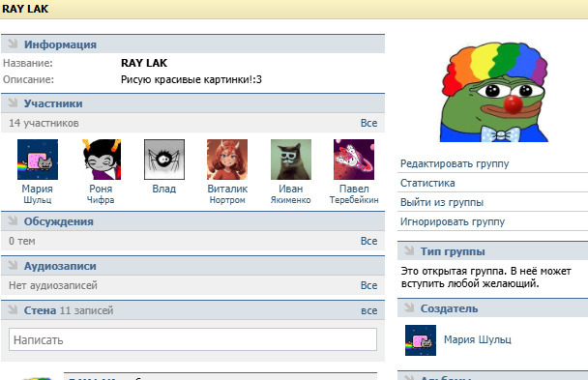Image resolution: width=588 pixels, height=380 pixels.
Task: Focus the Написать wall post field
Action: 192,339
